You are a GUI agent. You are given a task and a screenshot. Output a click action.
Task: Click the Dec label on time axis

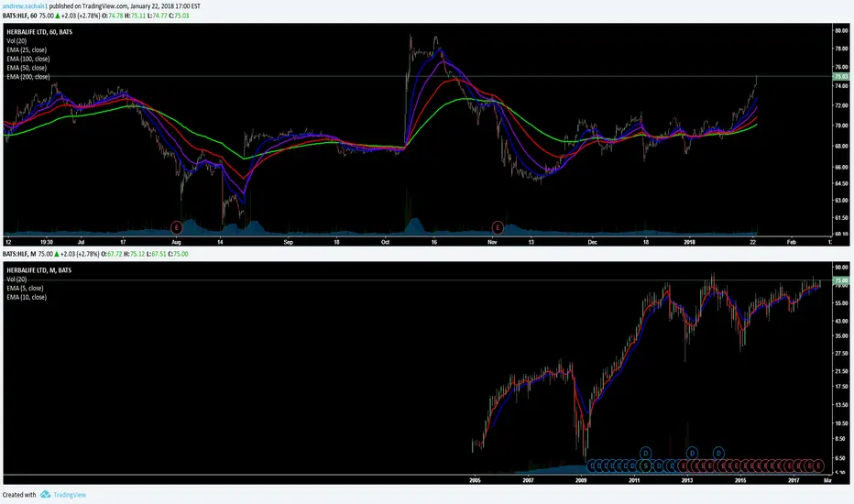coord(592,242)
